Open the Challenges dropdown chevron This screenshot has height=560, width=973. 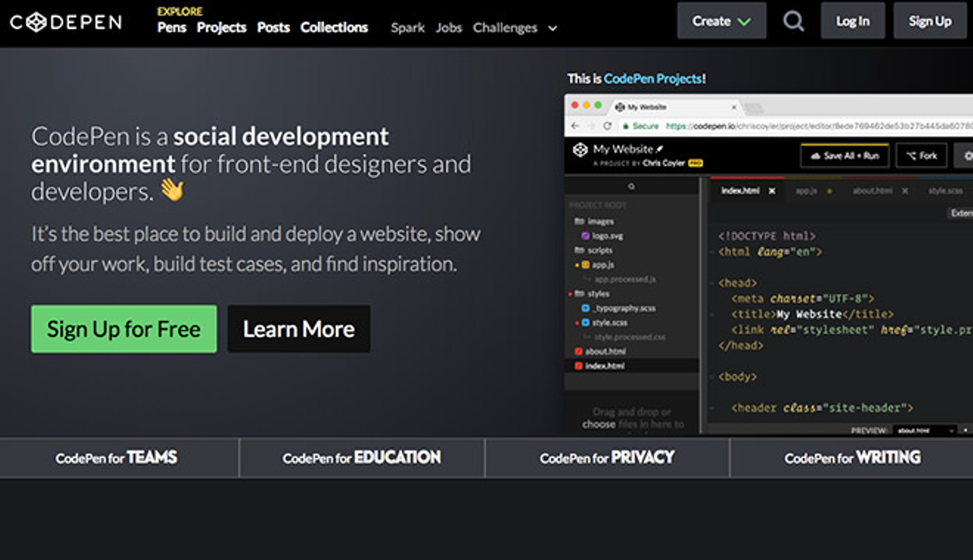coord(552,28)
